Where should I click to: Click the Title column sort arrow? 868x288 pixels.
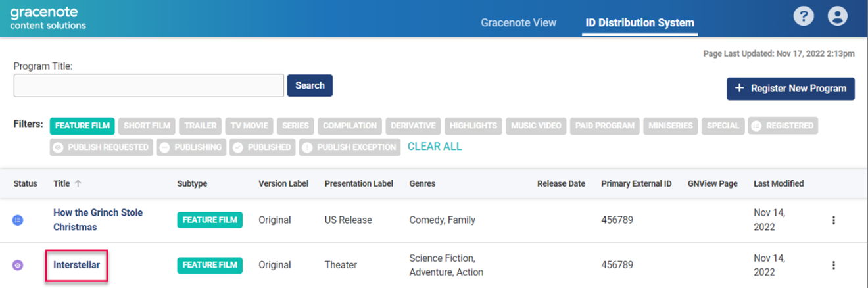click(x=78, y=184)
